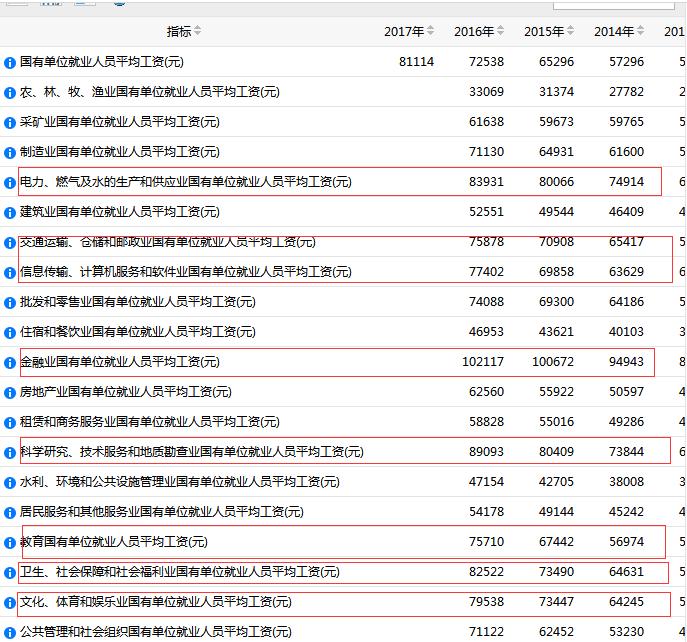Select 教育国有单位就业人员平均工资 label
The height and width of the screenshot is (642, 687).
point(113,542)
